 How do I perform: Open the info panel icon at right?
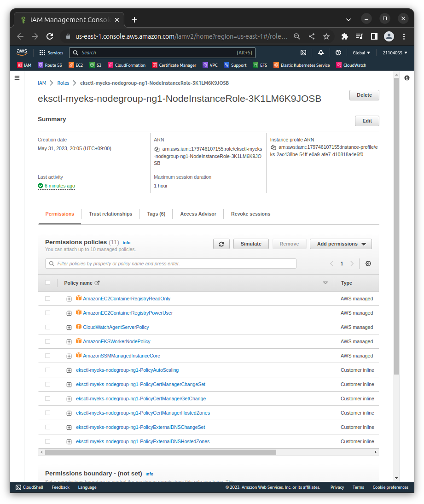[x=407, y=78]
